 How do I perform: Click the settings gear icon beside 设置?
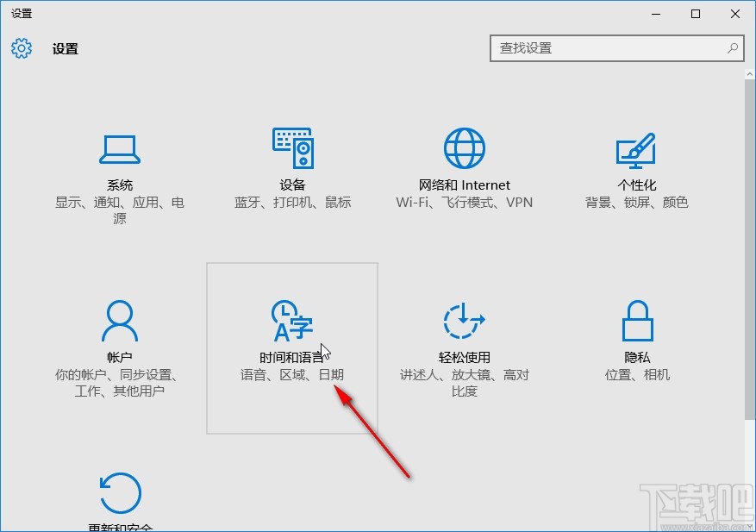[x=21, y=49]
